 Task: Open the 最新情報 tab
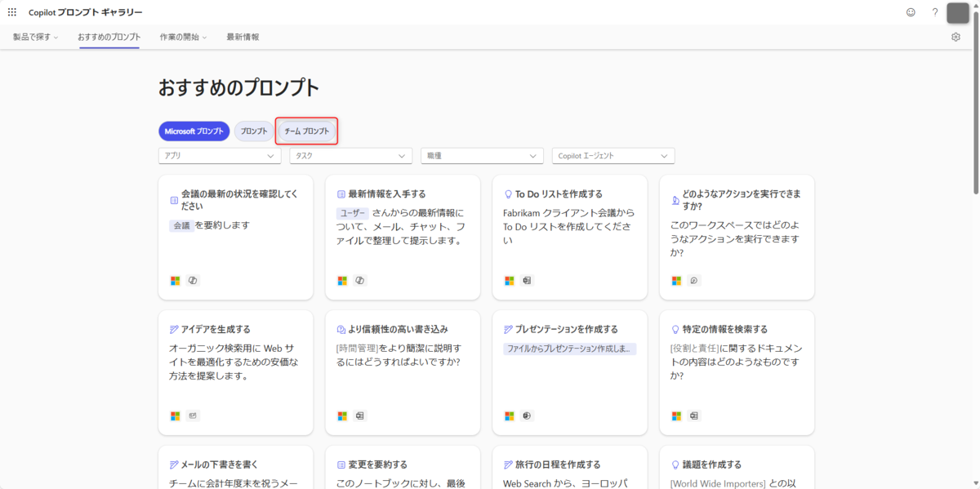click(243, 37)
